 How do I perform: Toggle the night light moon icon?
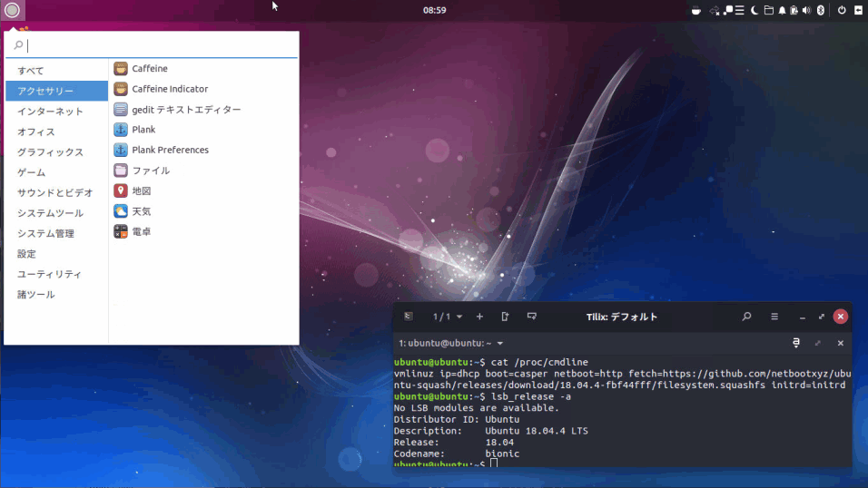point(755,11)
